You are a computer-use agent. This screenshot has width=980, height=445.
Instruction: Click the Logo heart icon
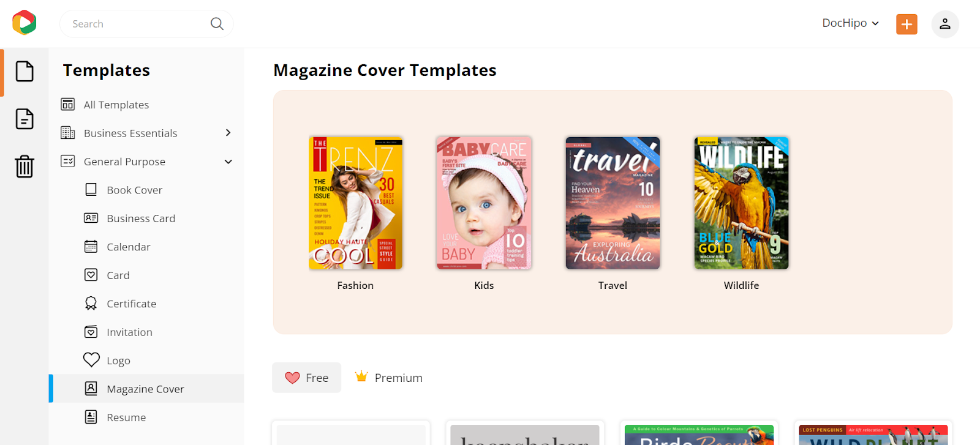click(91, 360)
